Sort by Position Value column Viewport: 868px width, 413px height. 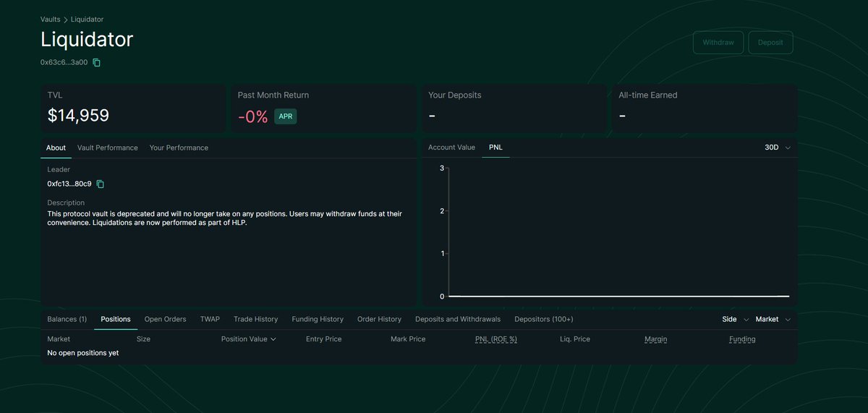coord(249,339)
